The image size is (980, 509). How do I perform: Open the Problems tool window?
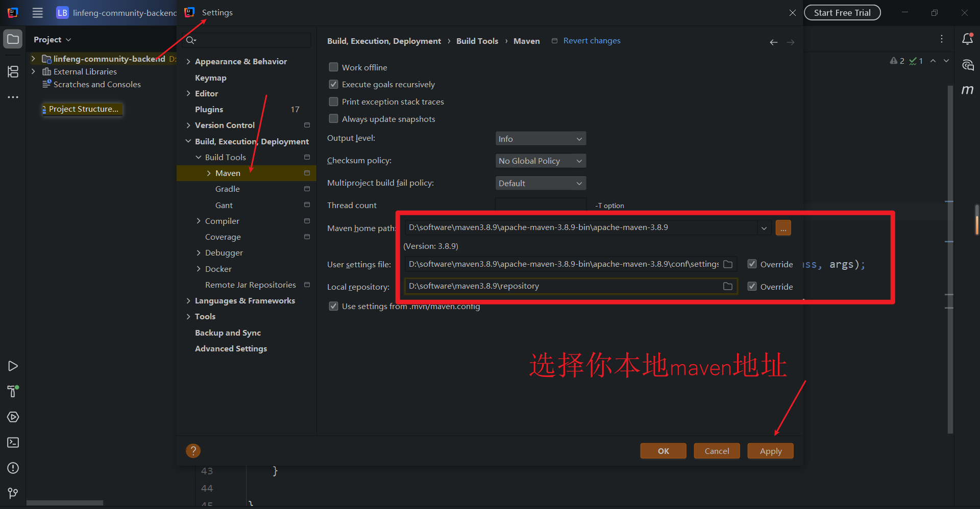[x=13, y=468]
